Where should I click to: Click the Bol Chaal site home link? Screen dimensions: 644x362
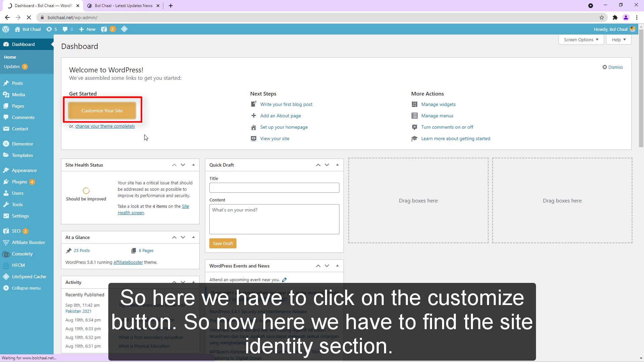(x=28, y=29)
